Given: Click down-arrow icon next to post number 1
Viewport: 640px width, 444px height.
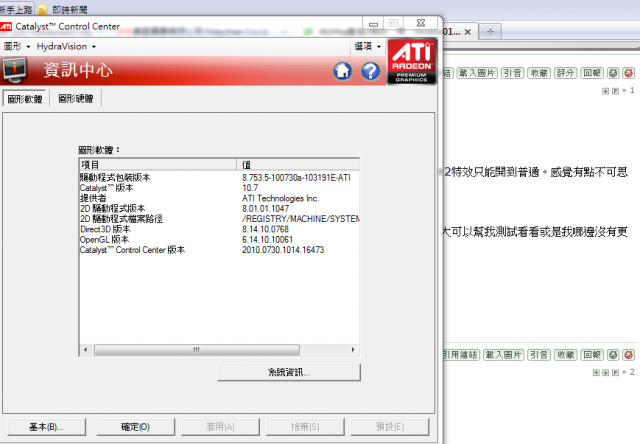Looking at the screenshot, I should point(606,91).
